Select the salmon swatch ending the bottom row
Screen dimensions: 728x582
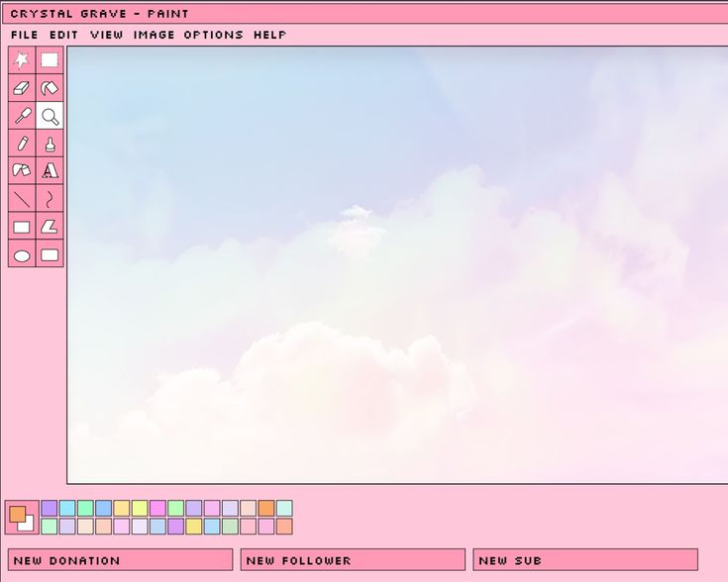click(284, 527)
